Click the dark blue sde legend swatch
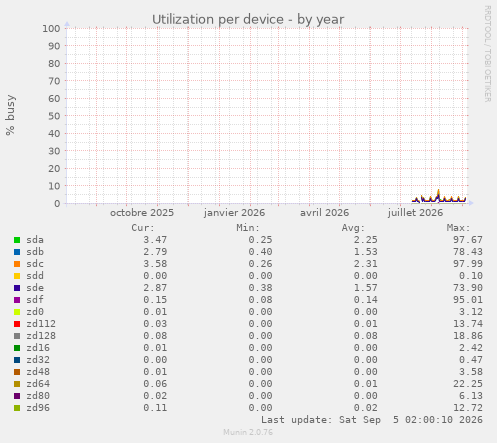The width and height of the screenshot is (497, 443). 17,288
